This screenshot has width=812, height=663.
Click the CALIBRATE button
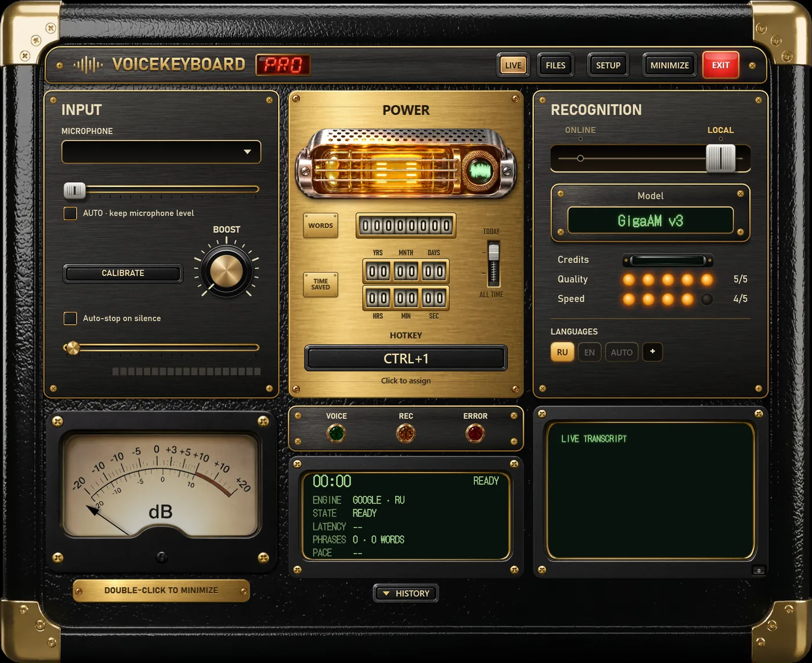[x=123, y=273]
